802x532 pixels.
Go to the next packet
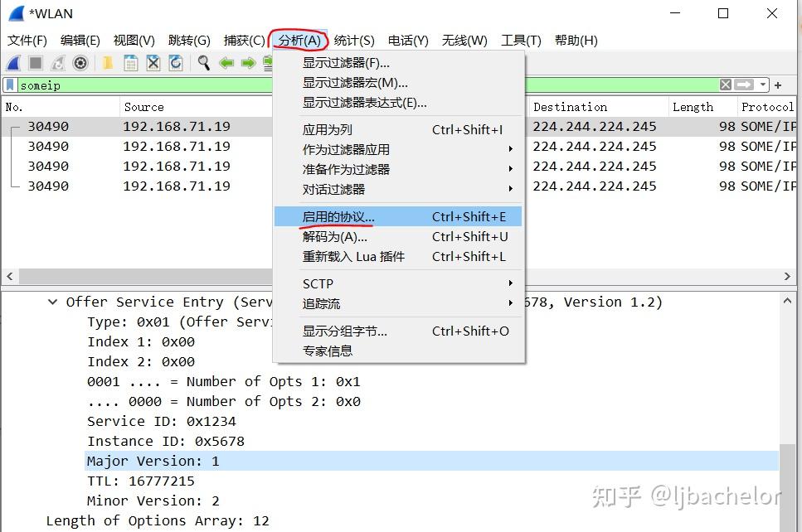click(247, 63)
